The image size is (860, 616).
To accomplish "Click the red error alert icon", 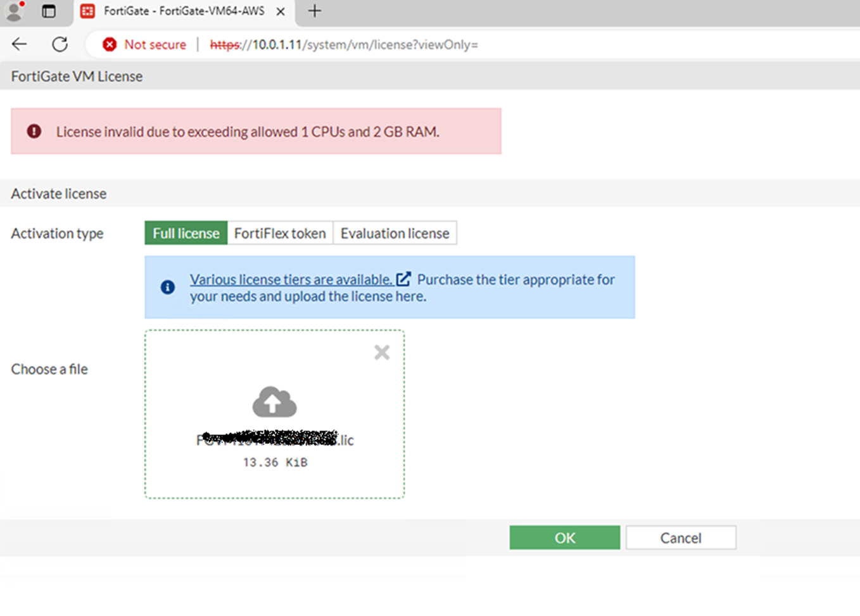I will [x=34, y=131].
